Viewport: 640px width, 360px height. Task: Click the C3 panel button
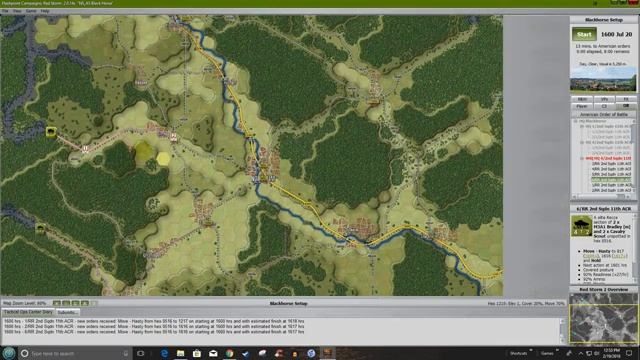coord(604,106)
